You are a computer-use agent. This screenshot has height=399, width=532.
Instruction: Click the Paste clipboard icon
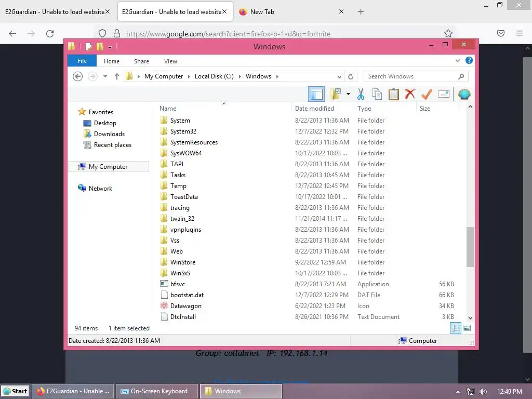point(394,94)
